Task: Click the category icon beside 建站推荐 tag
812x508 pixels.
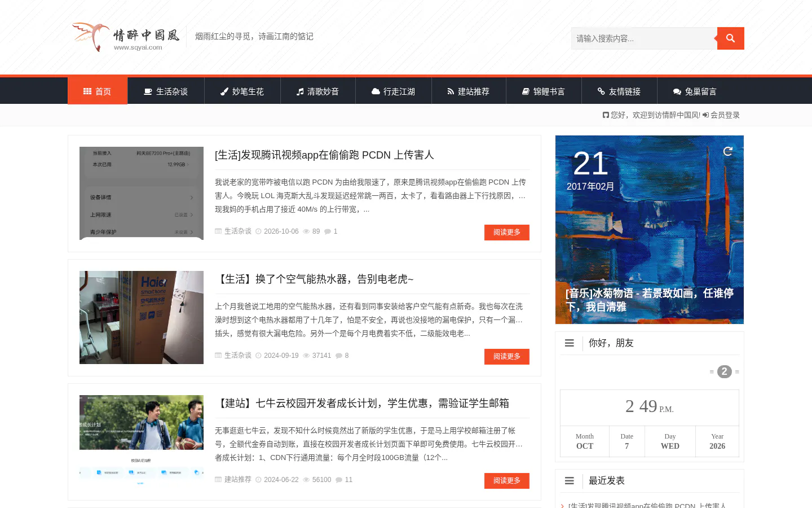Action: click(x=218, y=480)
